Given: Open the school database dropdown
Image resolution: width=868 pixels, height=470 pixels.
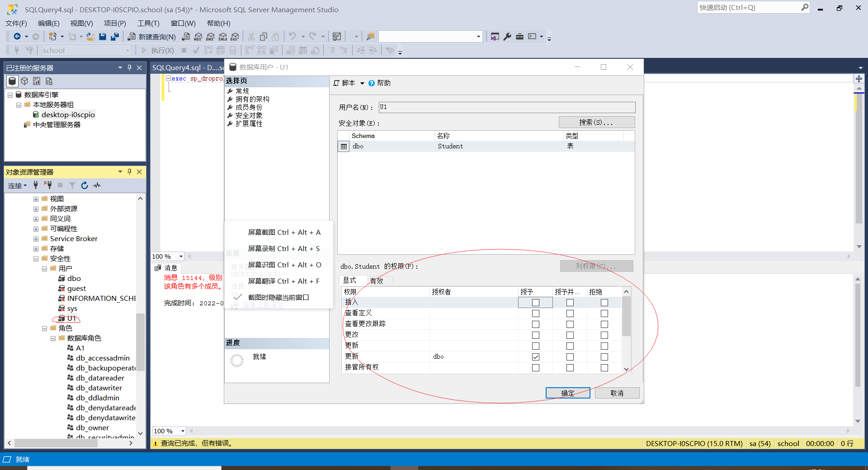Looking at the screenshot, I should pyautogui.click(x=127, y=50).
